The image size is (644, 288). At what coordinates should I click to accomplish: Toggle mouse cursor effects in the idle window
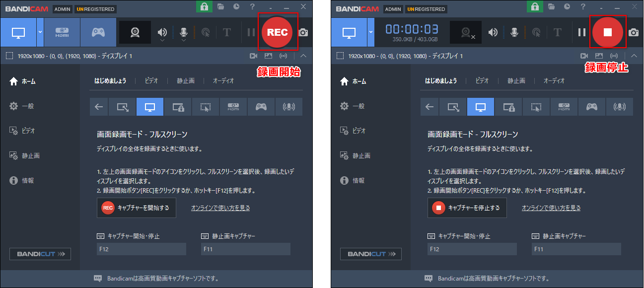click(206, 32)
